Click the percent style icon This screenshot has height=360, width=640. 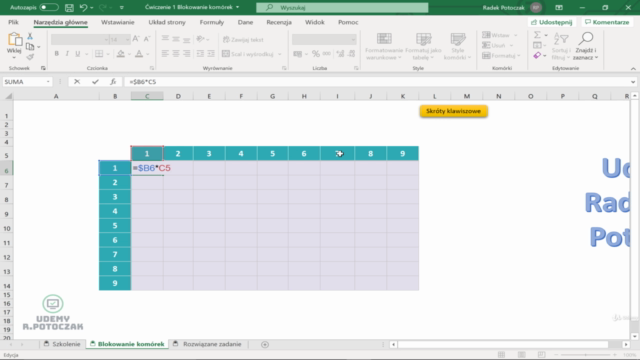pyautogui.click(x=316, y=54)
